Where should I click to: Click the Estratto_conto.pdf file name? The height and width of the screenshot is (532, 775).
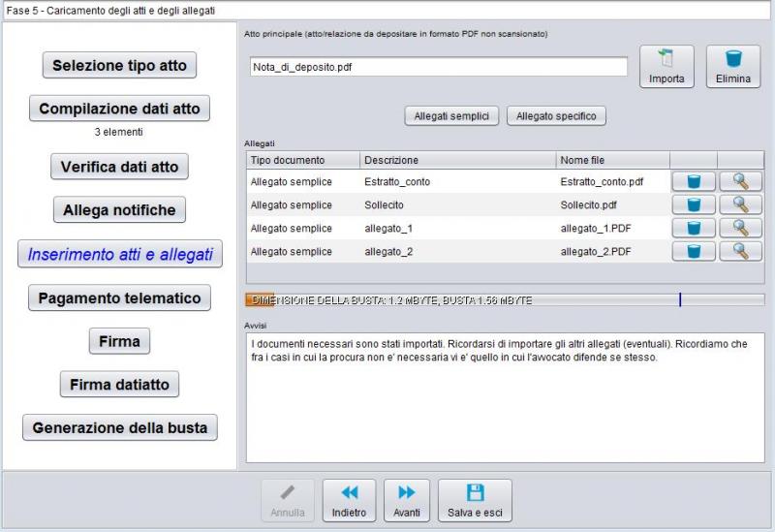[602, 181]
